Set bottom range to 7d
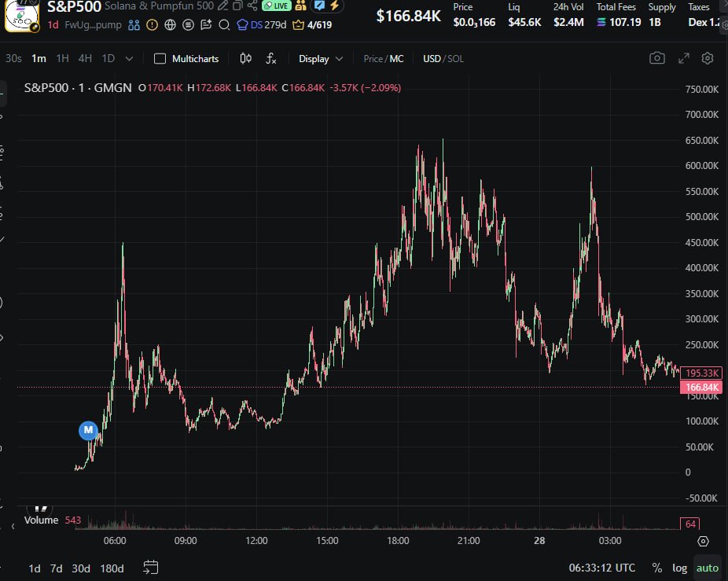728x581 pixels. tap(56, 568)
